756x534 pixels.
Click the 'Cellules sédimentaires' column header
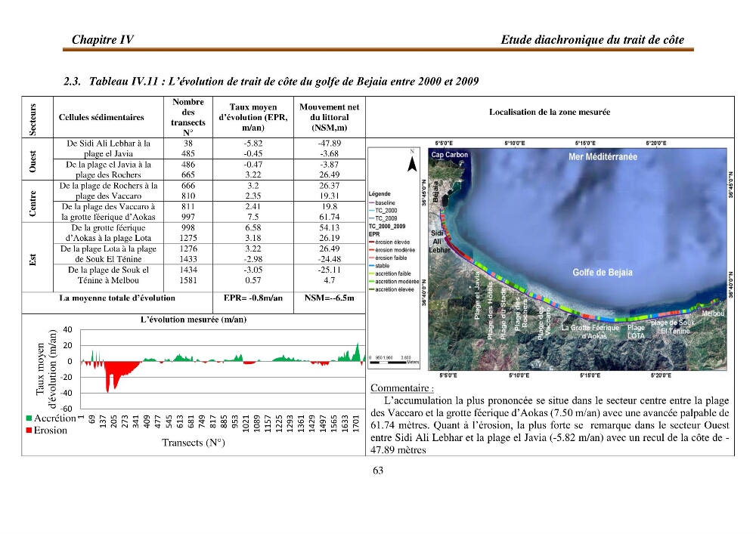pyautogui.click(x=102, y=117)
